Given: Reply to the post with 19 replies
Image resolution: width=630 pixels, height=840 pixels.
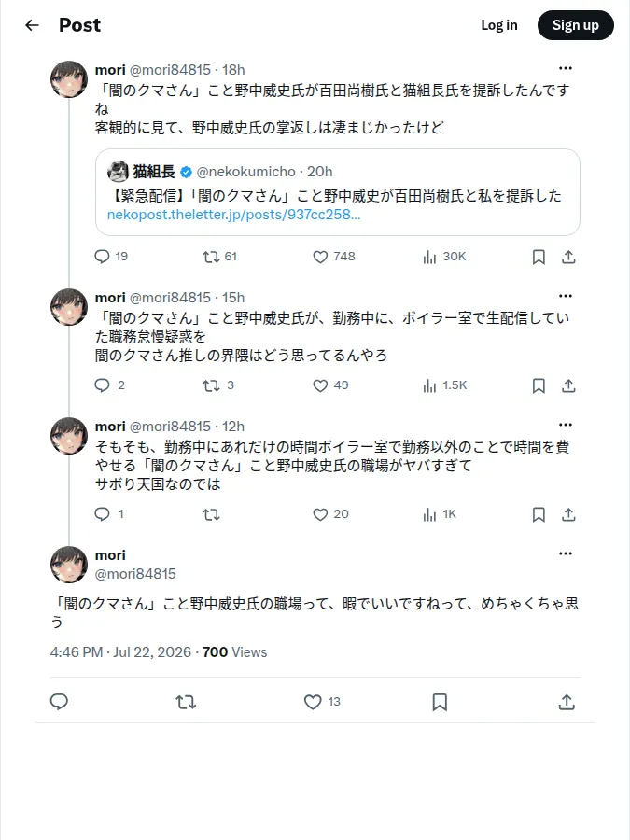Looking at the screenshot, I should pyautogui.click(x=111, y=257).
